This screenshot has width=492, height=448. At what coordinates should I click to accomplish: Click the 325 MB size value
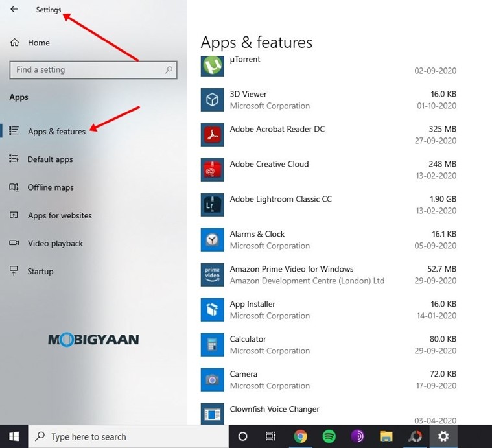(443, 129)
